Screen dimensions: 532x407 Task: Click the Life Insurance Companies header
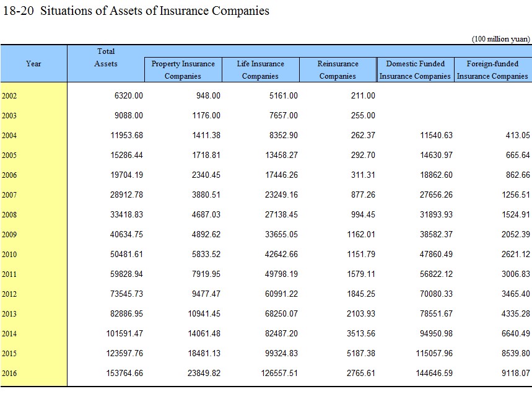[x=260, y=70]
